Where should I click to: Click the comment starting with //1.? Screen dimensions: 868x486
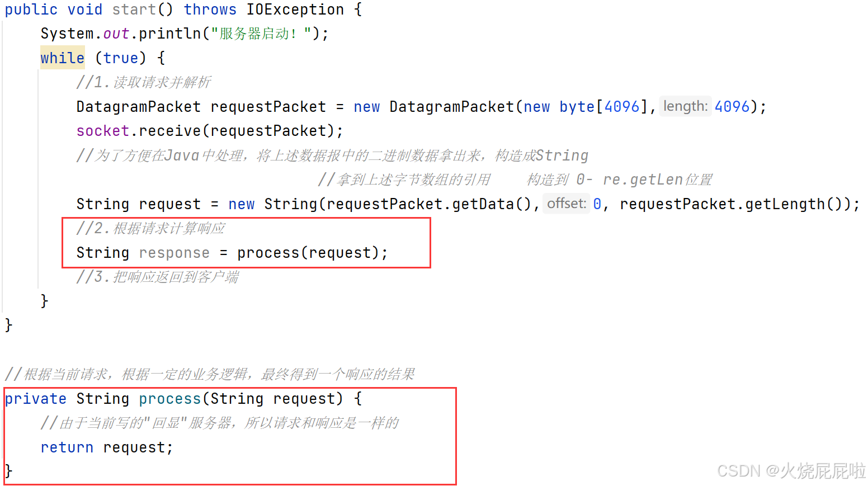point(144,82)
